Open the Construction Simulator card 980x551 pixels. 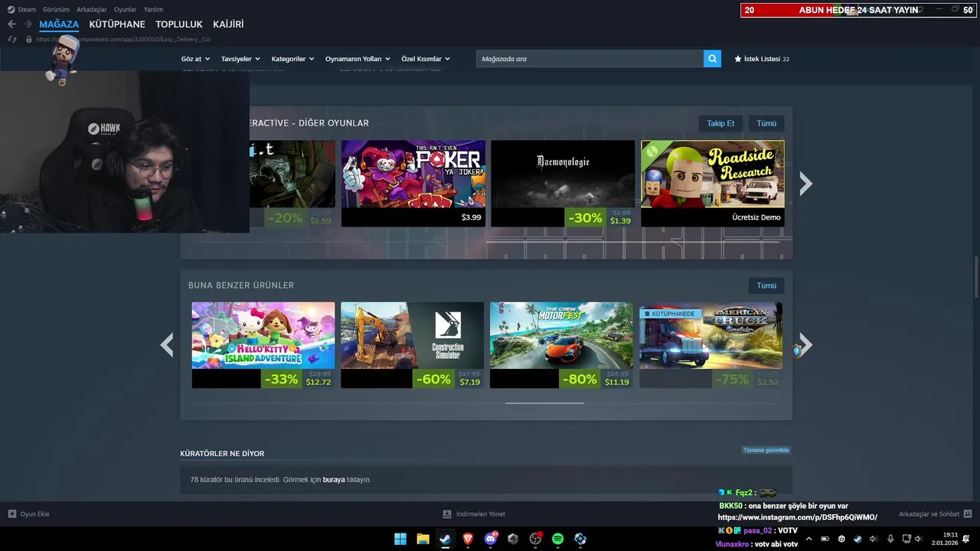click(413, 345)
